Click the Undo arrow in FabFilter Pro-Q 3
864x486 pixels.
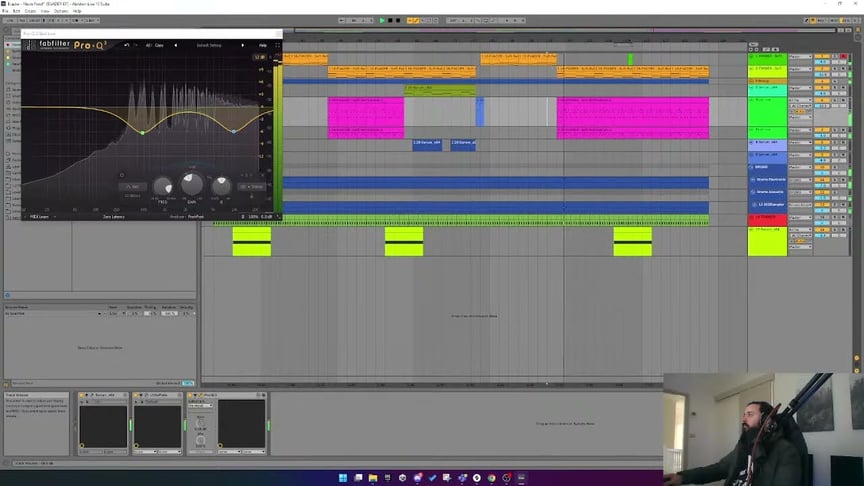[127, 45]
